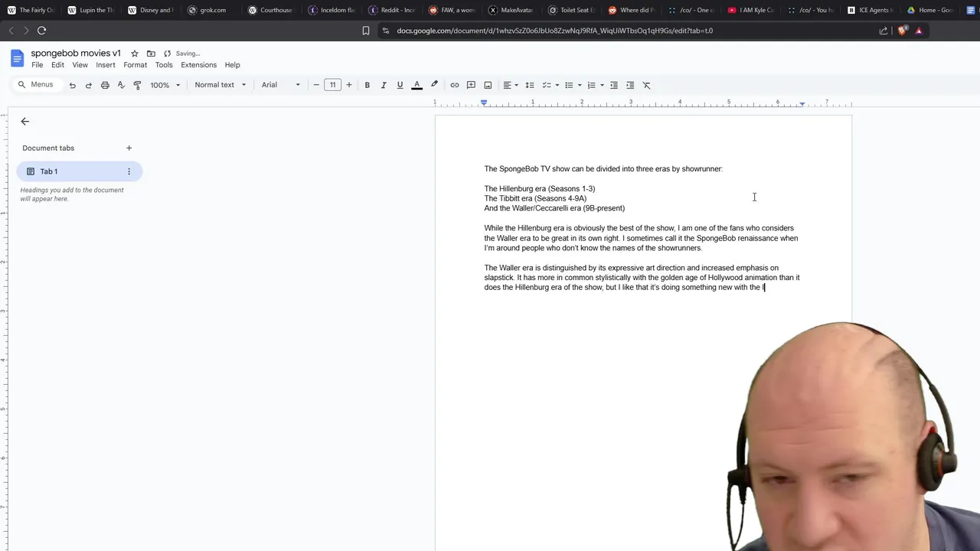980x551 pixels.
Task: Open the 100% zoom dropdown
Action: coord(165,85)
